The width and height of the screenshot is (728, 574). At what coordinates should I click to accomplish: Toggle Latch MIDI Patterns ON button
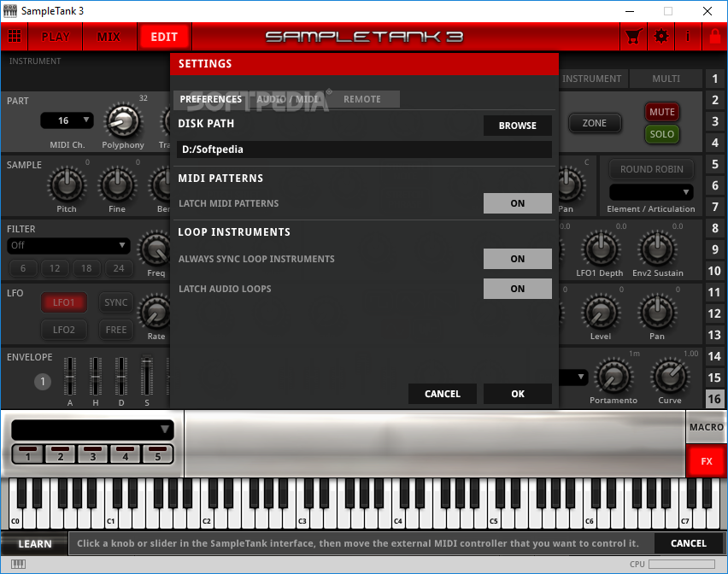517,203
